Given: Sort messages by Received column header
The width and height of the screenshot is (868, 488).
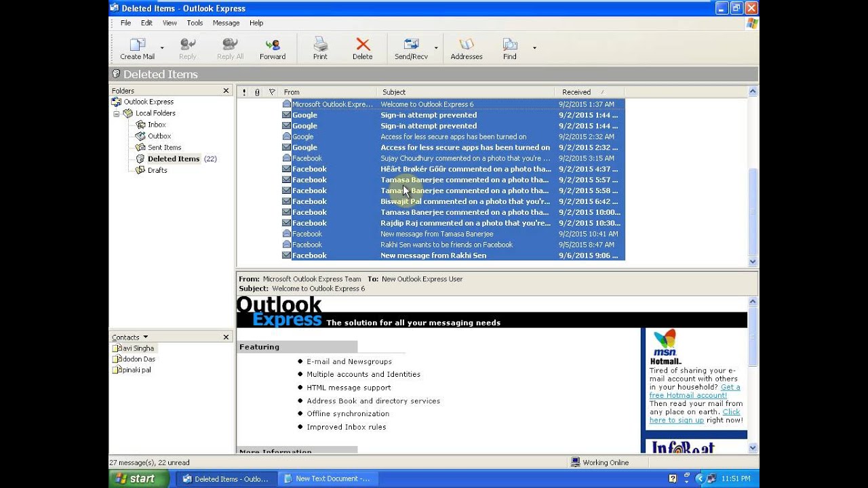Looking at the screenshot, I should point(589,92).
